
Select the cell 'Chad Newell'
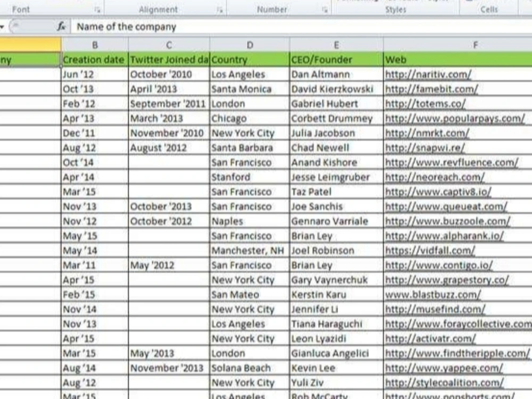336,147
